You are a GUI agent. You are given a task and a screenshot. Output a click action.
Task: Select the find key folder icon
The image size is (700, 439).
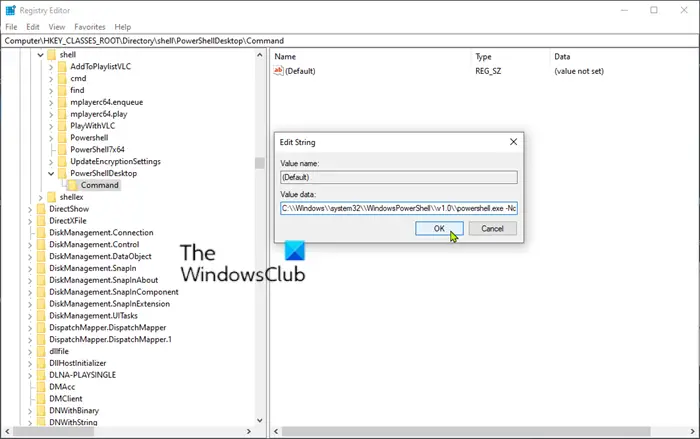[62, 90]
